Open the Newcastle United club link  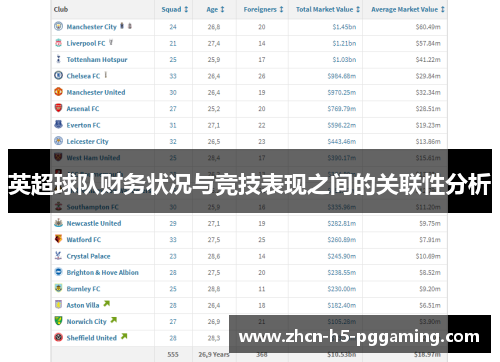point(94,223)
